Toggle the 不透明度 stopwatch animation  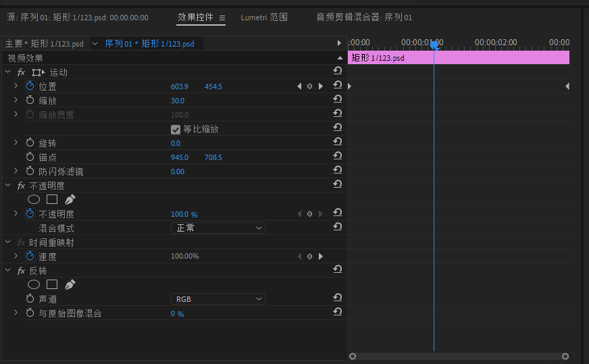(30, 214)
